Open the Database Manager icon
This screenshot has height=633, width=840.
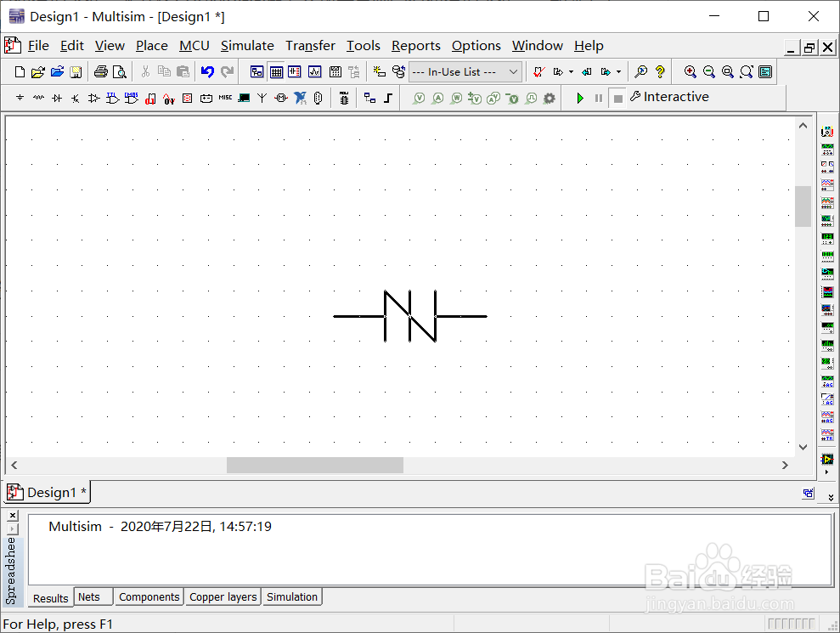[x=398, y=72]
